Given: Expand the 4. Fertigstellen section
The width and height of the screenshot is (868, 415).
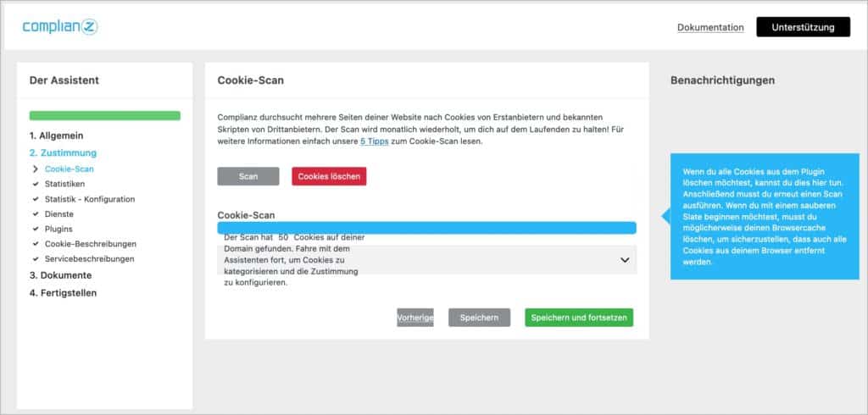Looking at the screenshot, I should pyautogui.click(x=63, y=293).
